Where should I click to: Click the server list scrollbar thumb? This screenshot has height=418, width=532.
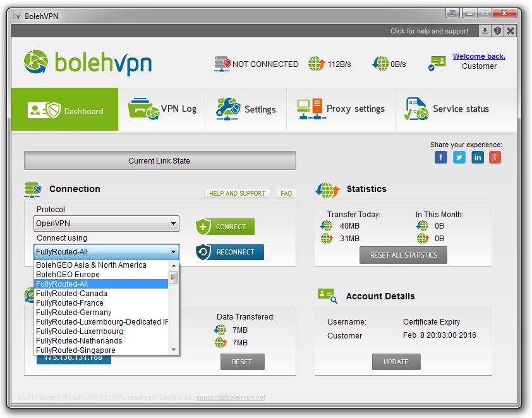[174, 277]
